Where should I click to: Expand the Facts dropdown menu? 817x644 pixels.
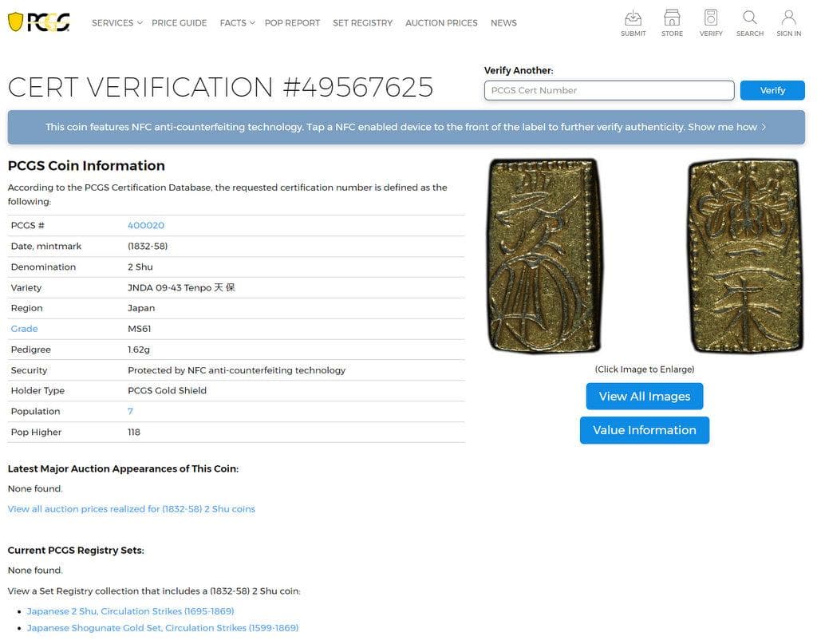(237, 23)
